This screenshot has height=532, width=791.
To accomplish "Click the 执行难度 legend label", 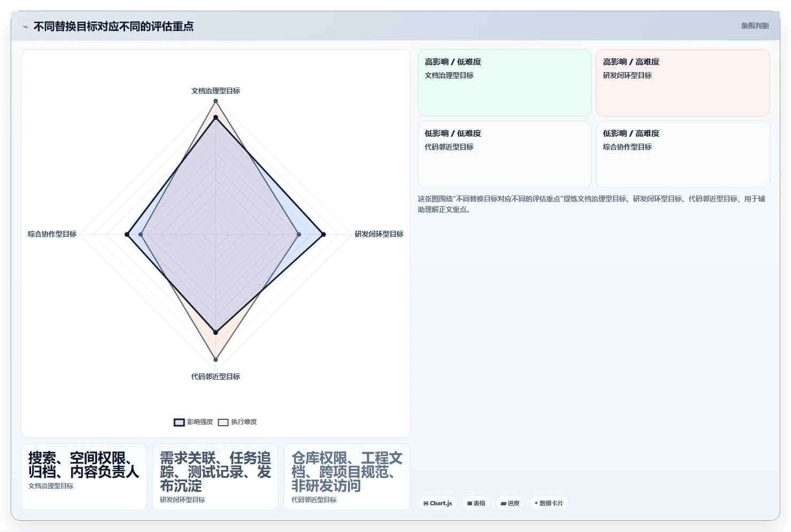I will point(244,422).
